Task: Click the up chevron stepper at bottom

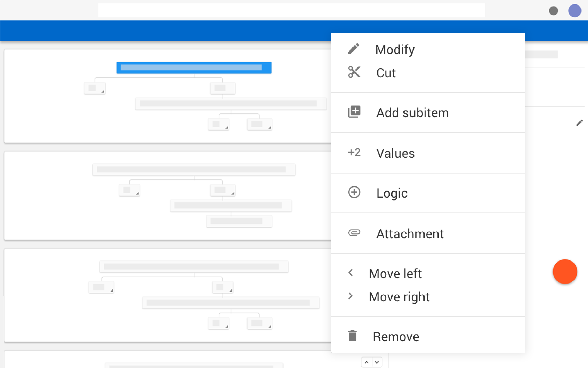Action: (x=367, y=362)
